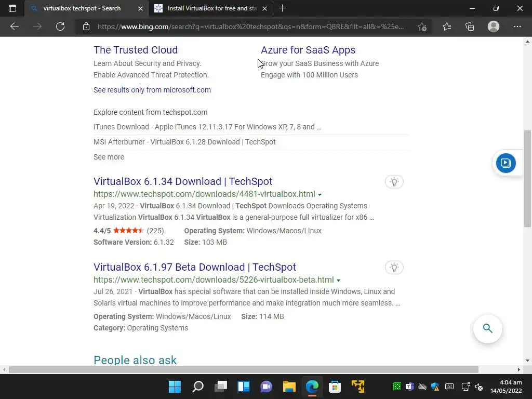Open the Favorites list

coord(447,26)
